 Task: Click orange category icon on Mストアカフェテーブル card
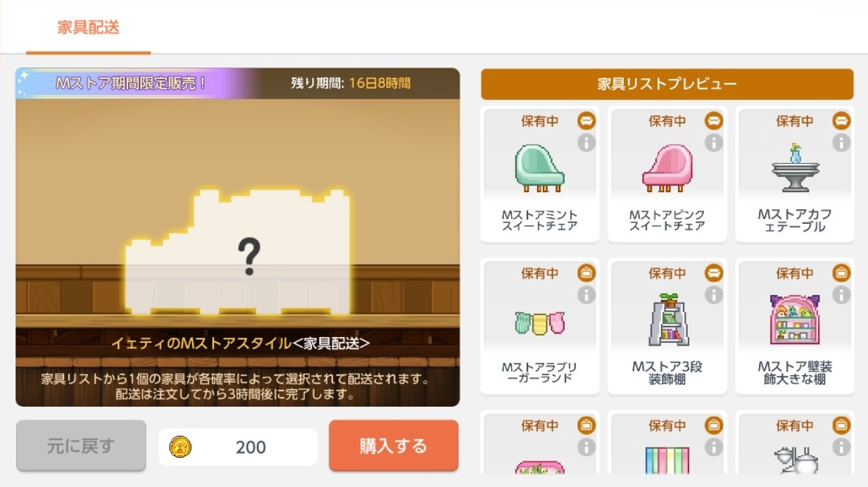point(841,121)
